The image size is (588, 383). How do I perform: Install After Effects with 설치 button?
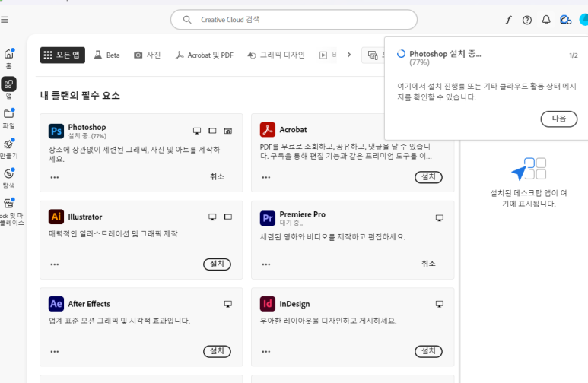coord(217,351)
